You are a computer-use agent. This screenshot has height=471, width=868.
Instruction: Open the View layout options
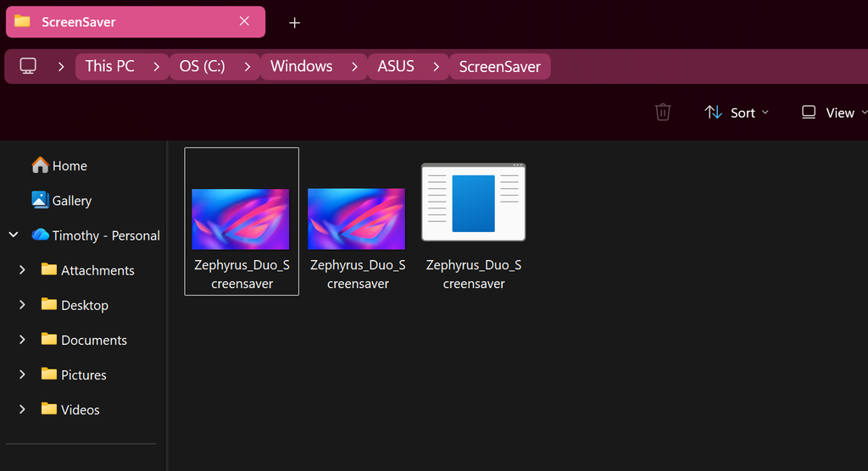click(835, 113)
